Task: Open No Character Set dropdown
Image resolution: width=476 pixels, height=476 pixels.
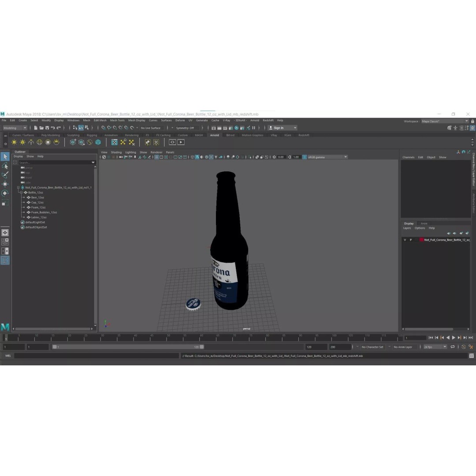Action: pos(373,347)
